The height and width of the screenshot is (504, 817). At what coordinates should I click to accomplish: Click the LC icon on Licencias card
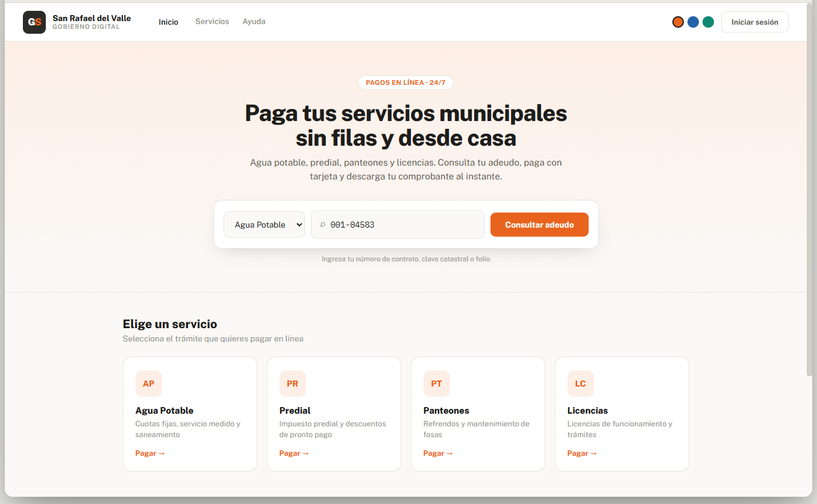click(581, 384)
